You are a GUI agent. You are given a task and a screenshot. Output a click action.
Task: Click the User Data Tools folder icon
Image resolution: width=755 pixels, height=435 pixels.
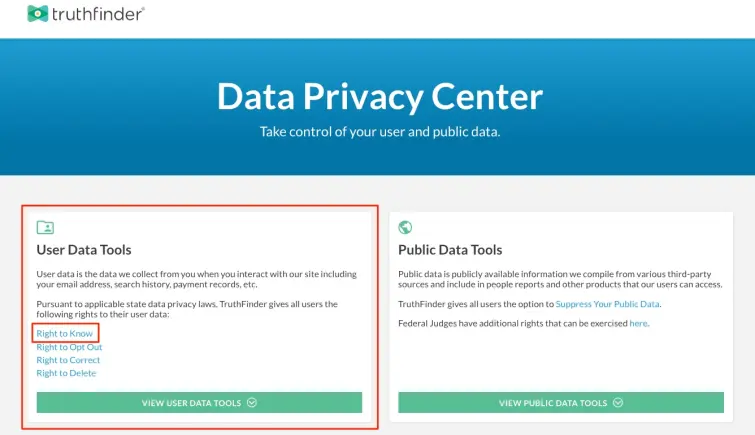[45, 227]
